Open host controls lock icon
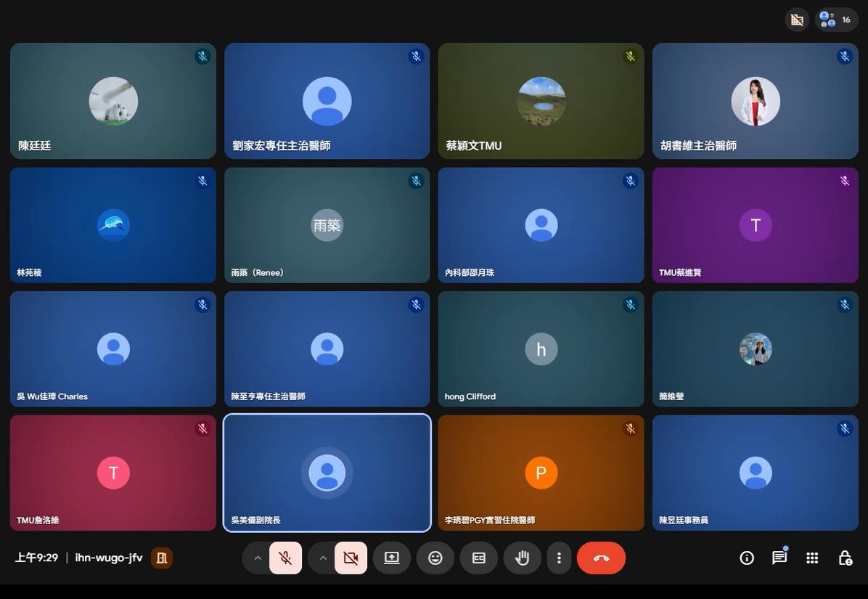This screenshot has width=868, height=599. coord(845,558)
